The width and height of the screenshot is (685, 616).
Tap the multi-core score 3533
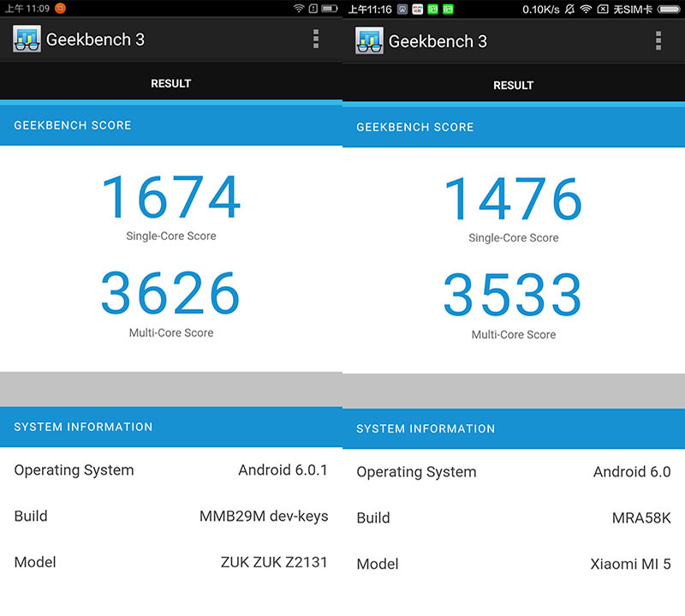click(x=513, y=295)
